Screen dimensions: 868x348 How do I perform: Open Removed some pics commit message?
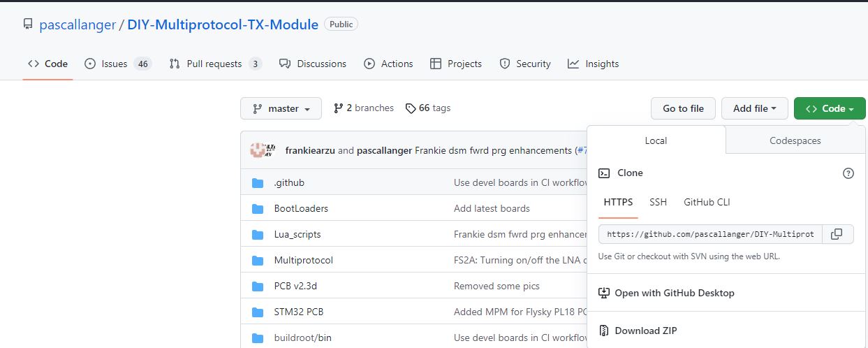coord(496,286)
